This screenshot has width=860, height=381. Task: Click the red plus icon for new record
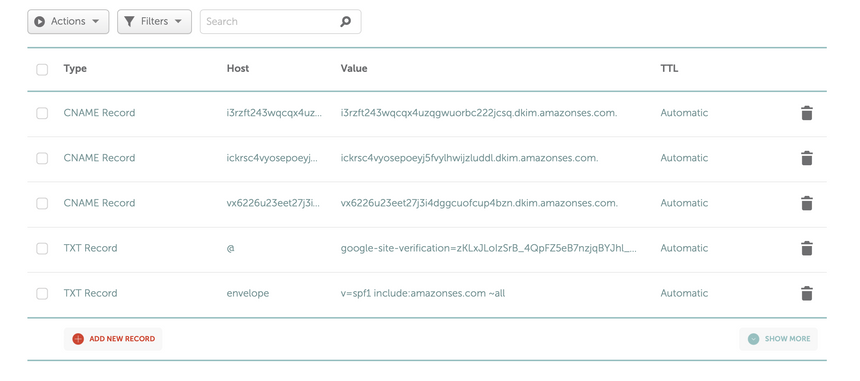coord(78,339)
